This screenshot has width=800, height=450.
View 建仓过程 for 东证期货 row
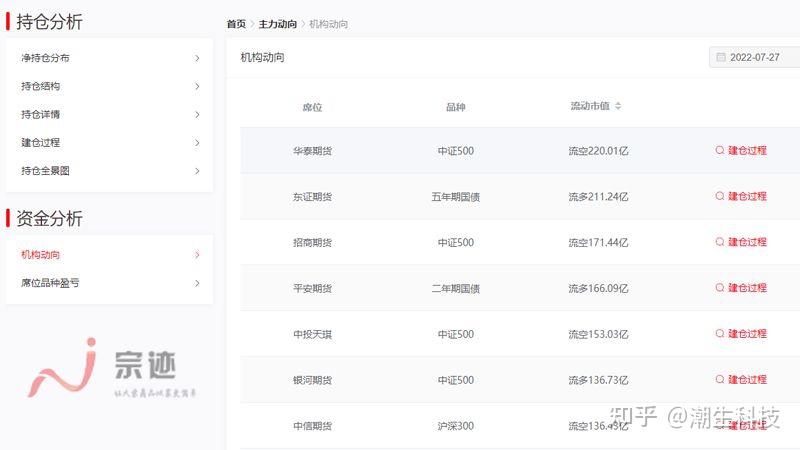coord(747,196)
